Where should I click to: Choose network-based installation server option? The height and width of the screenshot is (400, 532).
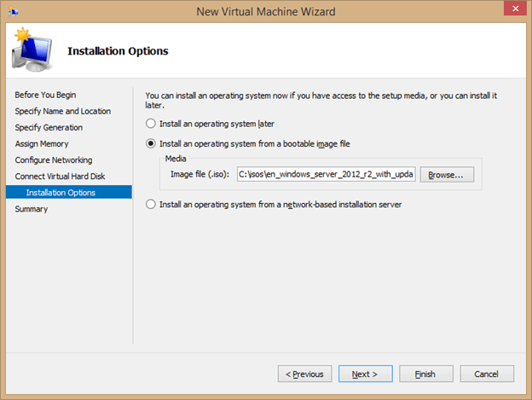[x=152, y=204]
